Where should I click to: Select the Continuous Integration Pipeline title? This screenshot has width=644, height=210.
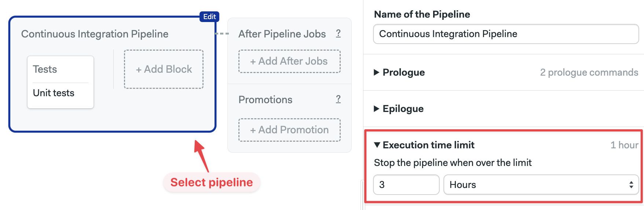(x=95, y=34)
